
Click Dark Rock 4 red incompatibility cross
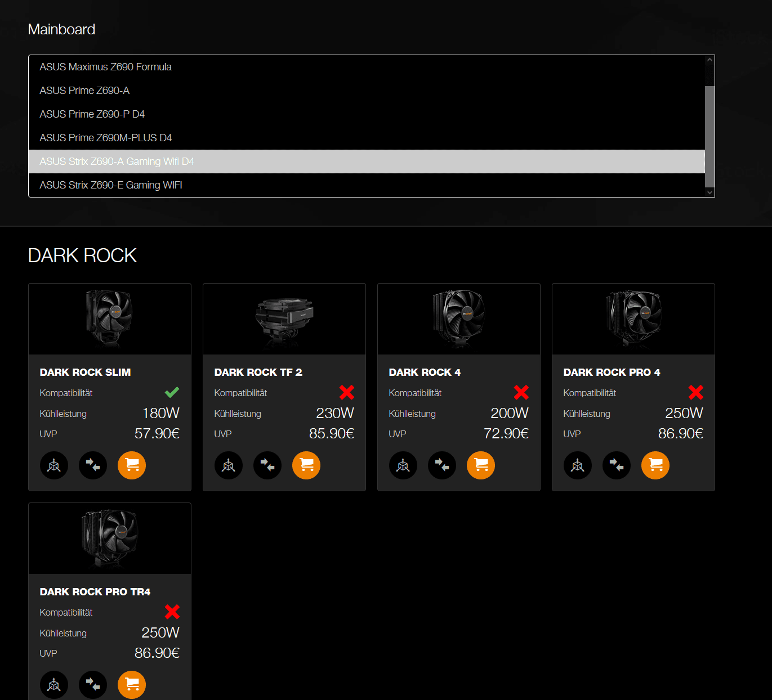[x=521, y=392]
